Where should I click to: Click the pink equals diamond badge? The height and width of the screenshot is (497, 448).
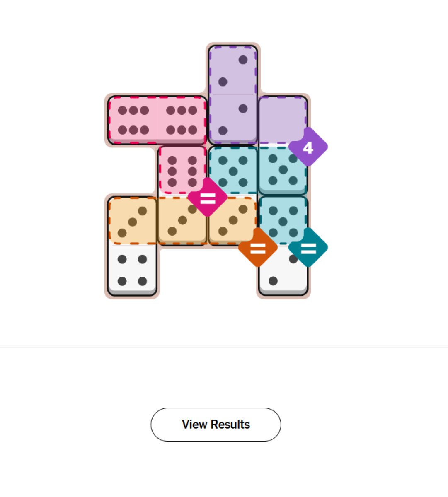pyautogui.click(x=207, y=198)
